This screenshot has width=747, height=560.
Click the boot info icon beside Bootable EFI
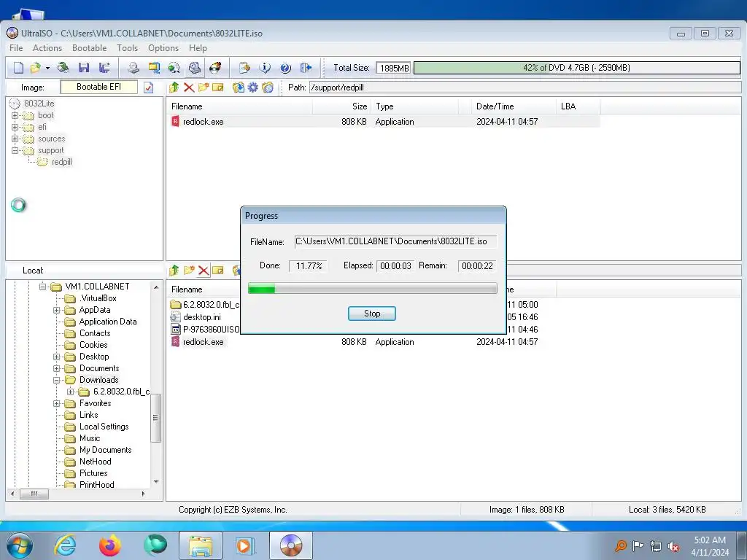[x=149, y=87]
